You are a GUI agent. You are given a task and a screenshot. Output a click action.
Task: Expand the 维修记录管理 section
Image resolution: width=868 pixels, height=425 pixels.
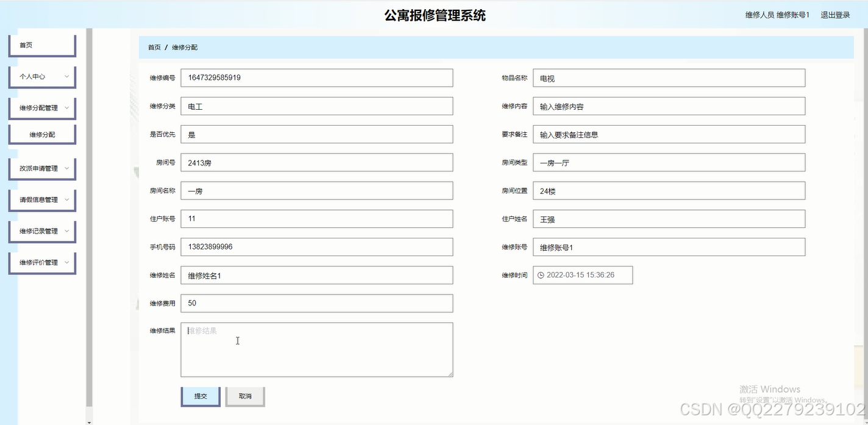tap(41, 231)
